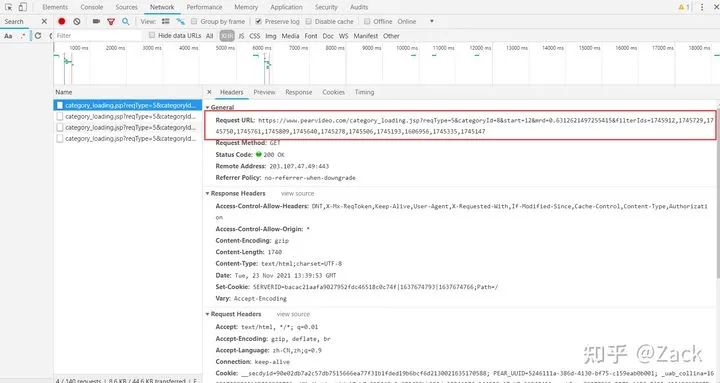This screenshot has height=383, width=720.
Task: Activate the inspect element picker icon
Action: (x=8, y=7)
